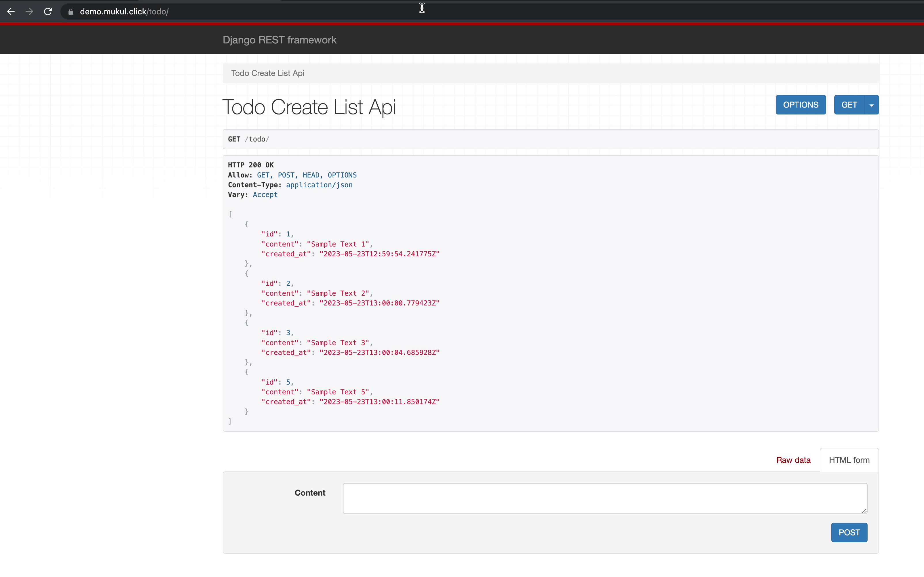This screenshot has height=577, width=924.
Task: Submit the form with POST button
Action: 849,532
